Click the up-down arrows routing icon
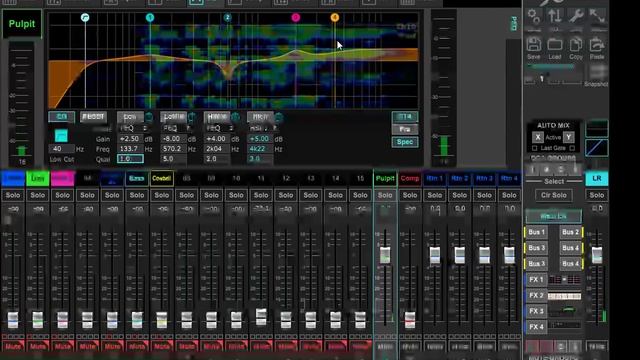 tap(555, 16)
